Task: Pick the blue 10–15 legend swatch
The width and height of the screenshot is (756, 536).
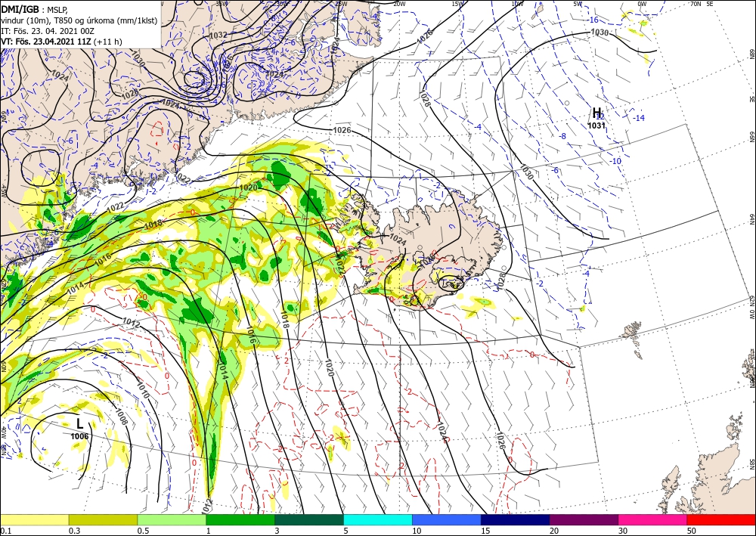Action: 447,519
